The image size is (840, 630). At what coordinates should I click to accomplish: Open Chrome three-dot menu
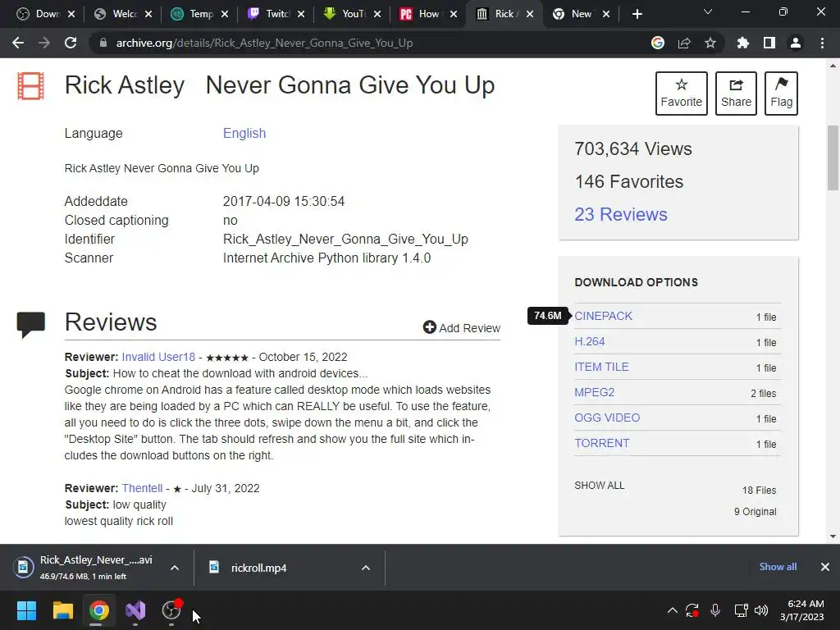coord(822,43)
